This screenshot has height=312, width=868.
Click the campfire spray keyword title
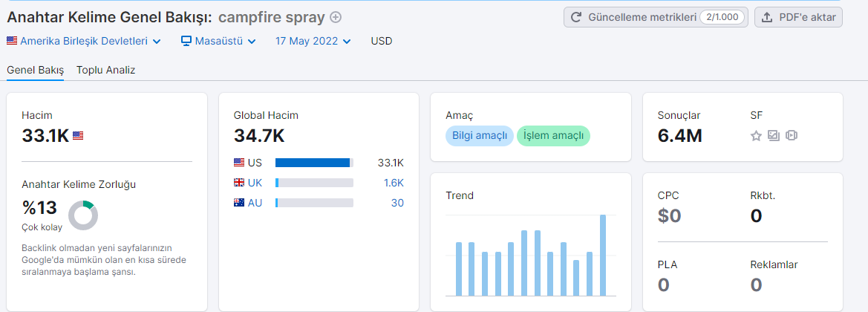[x=271, y=17]
